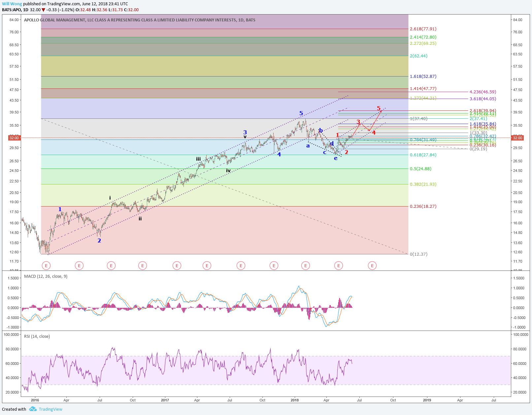This screenshot has height=415, width=532.
Task: Click the black sub-wave ii label
Action: pos(140,218)
